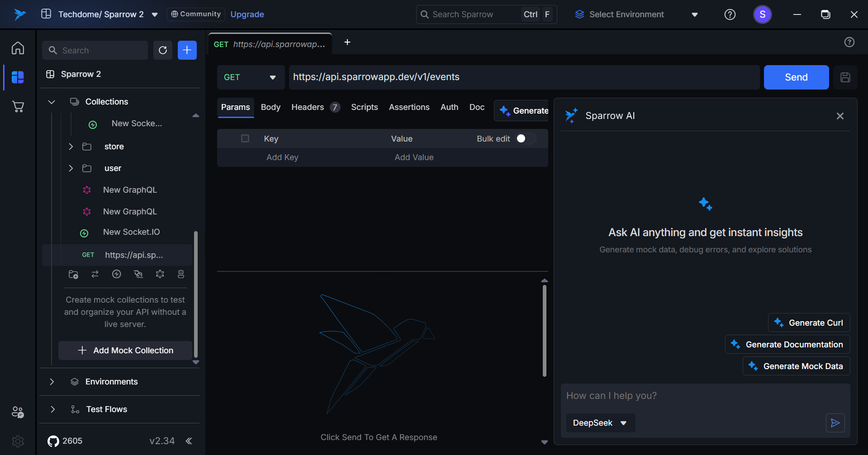Open the Home icon in sidebar
Image resolution: width=868 pixels, height=455 pixels.
18,48
